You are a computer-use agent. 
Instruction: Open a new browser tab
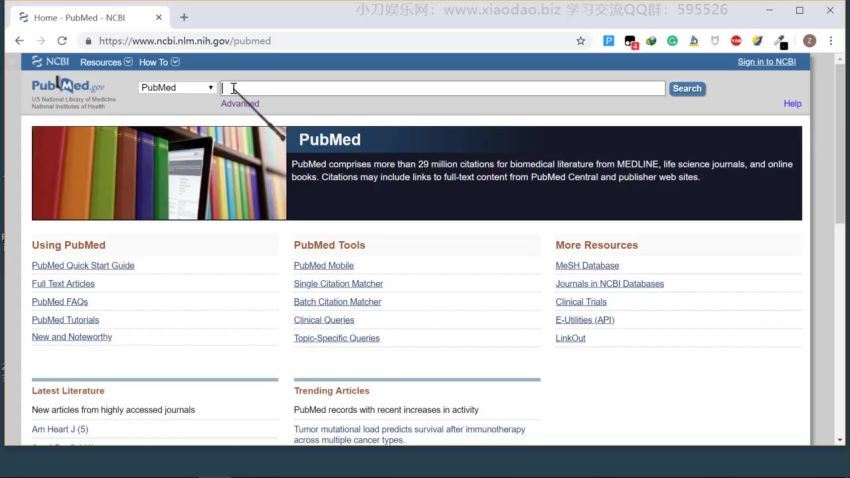tap(184, 17)
